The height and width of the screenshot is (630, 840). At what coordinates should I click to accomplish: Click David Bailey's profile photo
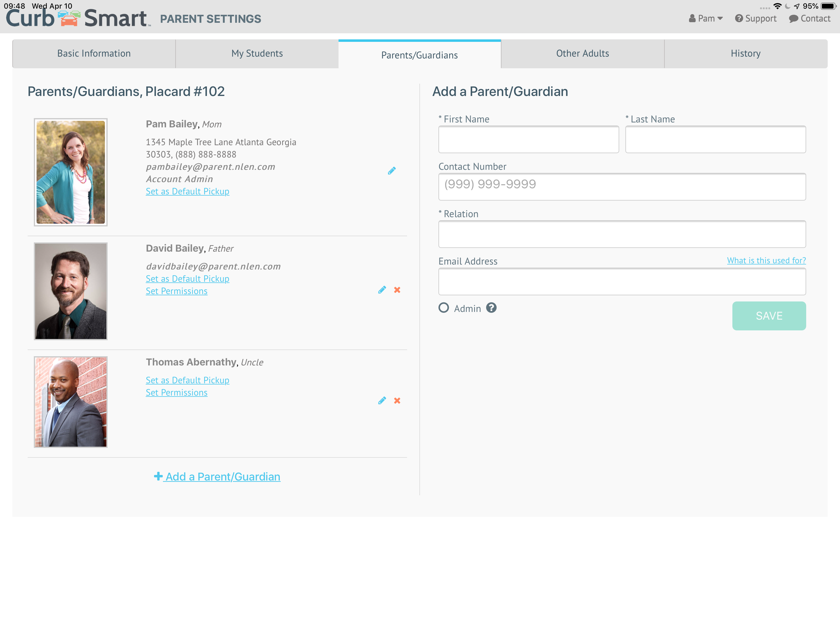pos(71,291)
